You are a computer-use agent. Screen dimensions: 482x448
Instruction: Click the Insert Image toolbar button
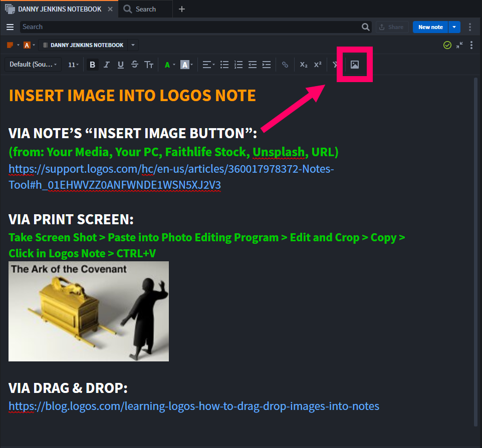(355, 65)
